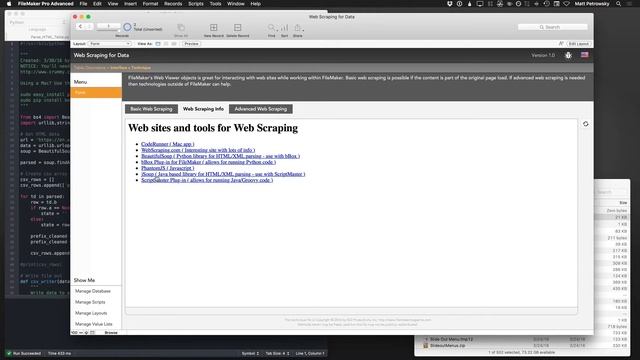The width and height of the screenshot is (640, 360).
Task: Open the Scripts menu
Action: [x=196, y=4]
